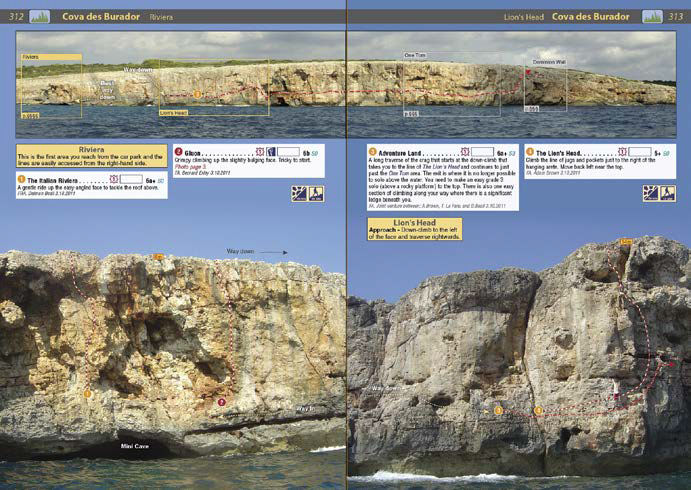Click the mountain icon beside page number 312

pos(40,17)
